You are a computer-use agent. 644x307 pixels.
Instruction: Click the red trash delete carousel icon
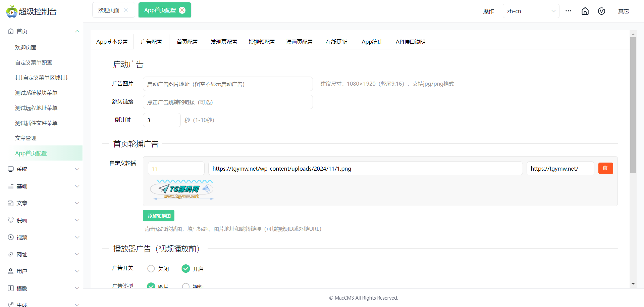[605, 168]
